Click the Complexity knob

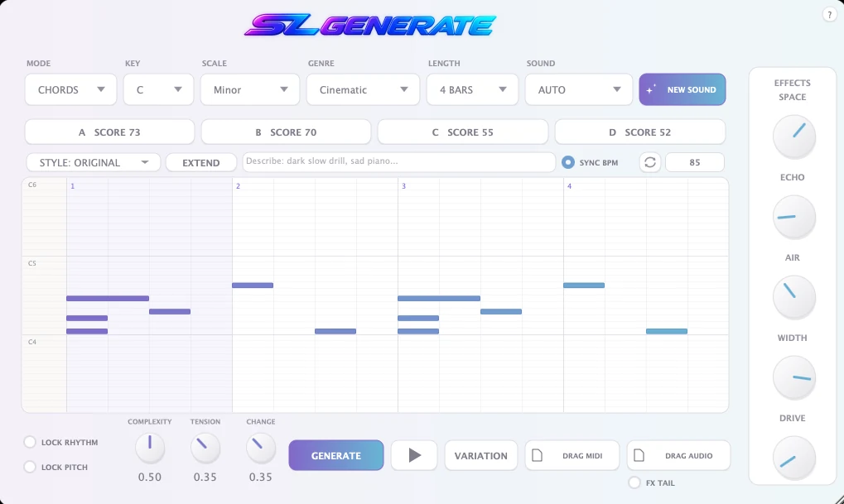[150, 448]
